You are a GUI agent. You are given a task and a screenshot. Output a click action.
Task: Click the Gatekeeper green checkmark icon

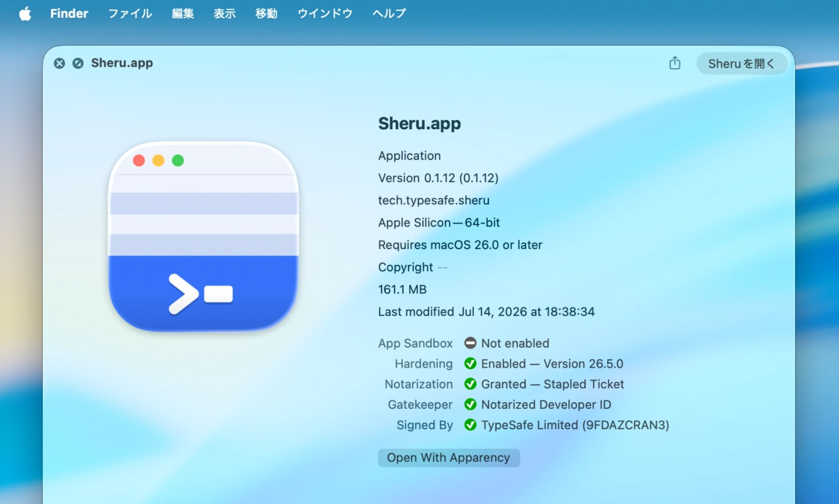pyautogui.click(x=470, y=404)
